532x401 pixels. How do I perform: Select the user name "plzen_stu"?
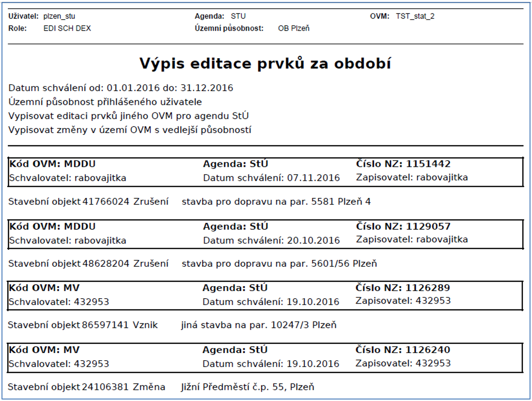pyautogui.click(x=59, y=16)
